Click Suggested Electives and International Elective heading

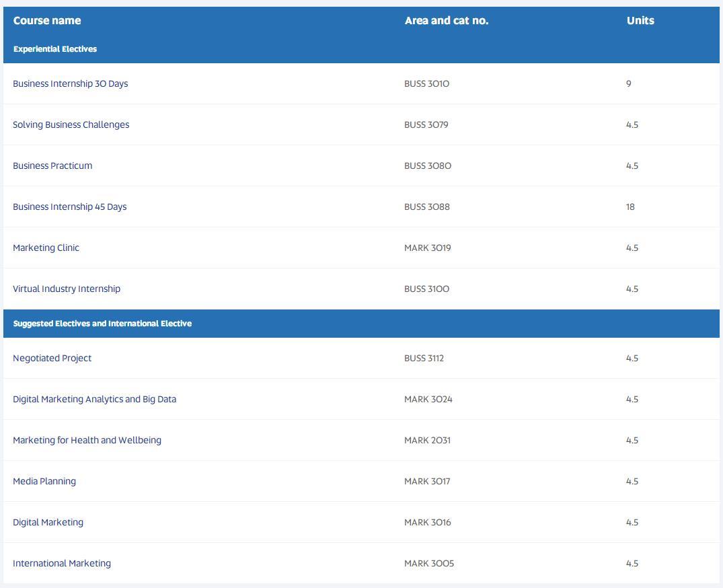point(102,324)
